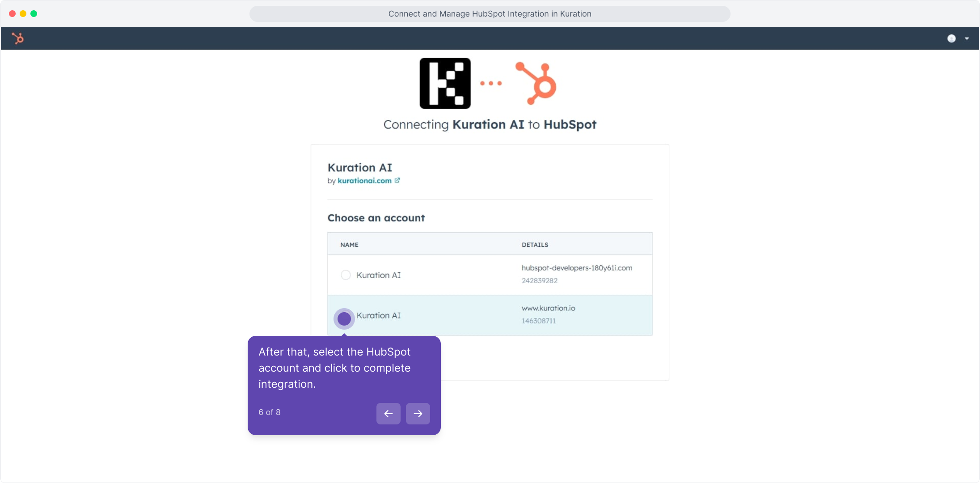The height and width of the screenshot is (483, 980).
Task: Click account ID 242839282
Action: pyautogui.click(x=539, y=280)
